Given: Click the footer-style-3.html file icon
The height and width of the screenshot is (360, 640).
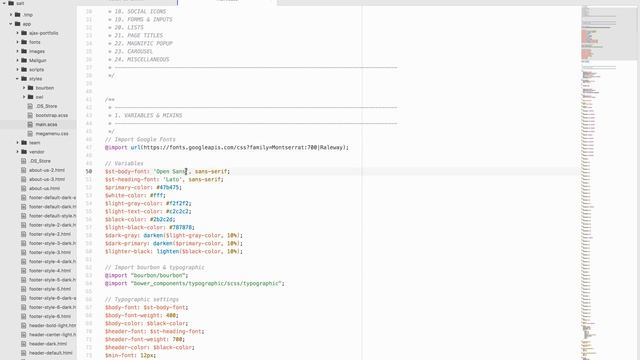Looking at the screenshot, I should [x=24, y=252].
